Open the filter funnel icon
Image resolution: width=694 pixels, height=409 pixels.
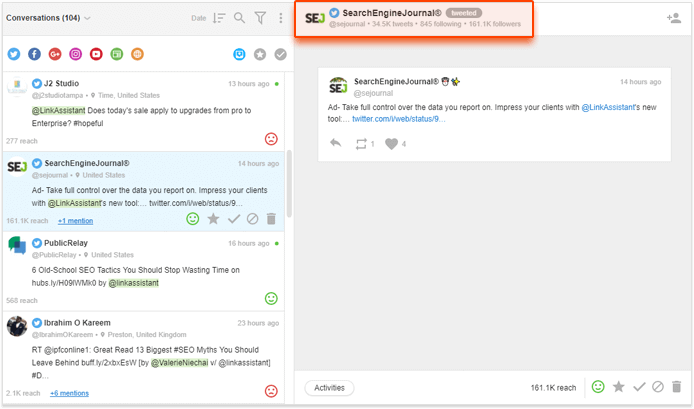pos(260,18)
